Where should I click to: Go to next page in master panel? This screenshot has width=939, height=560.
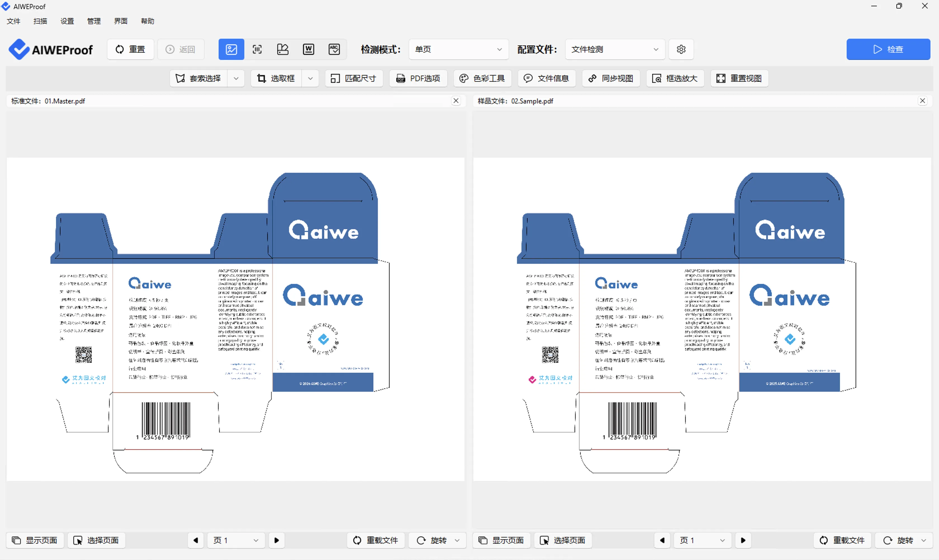click(276, 540)
